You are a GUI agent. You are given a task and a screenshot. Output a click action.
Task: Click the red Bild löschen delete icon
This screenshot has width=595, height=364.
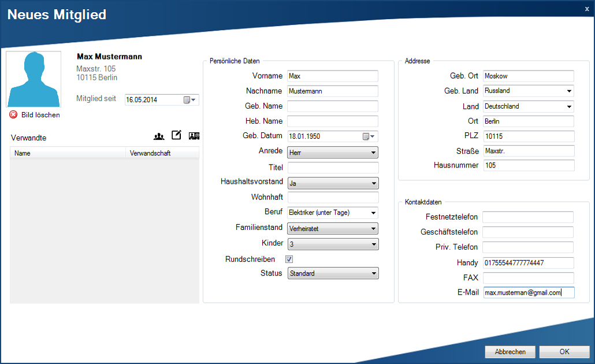click(13, 114)
